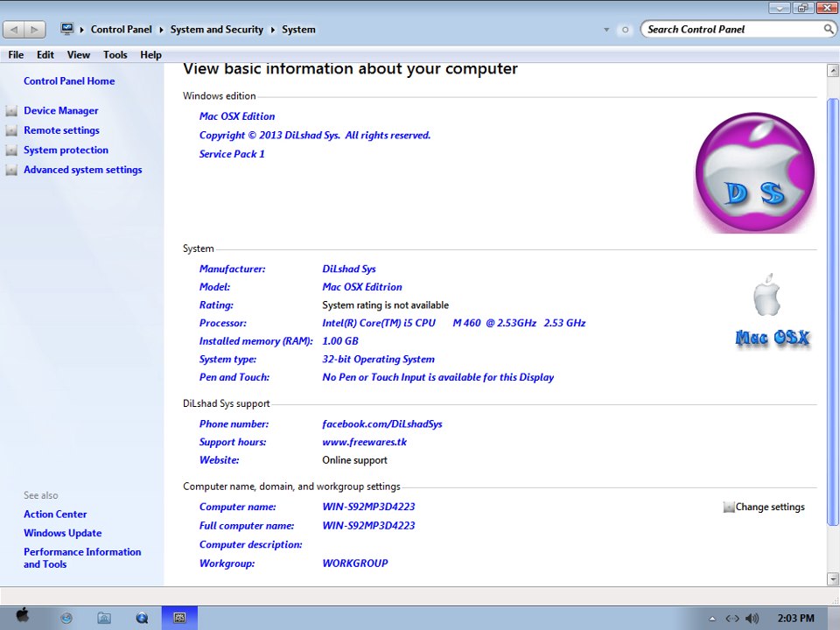Screen dimensions: 840x630
Task: Show hidden tray icons arrow
Action: pos(712,619)
